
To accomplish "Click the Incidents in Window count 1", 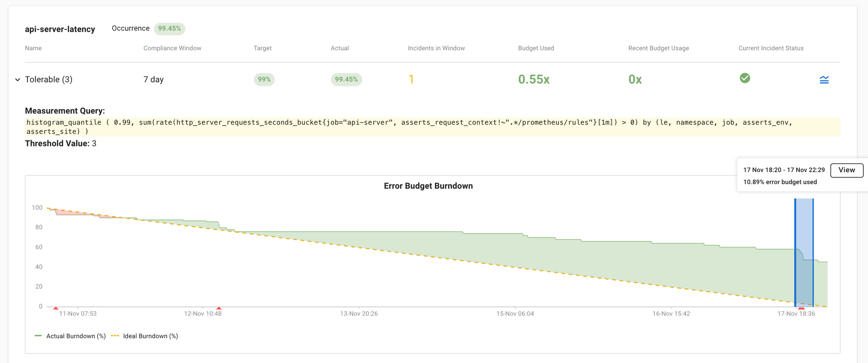I will [x=411, y=79].
